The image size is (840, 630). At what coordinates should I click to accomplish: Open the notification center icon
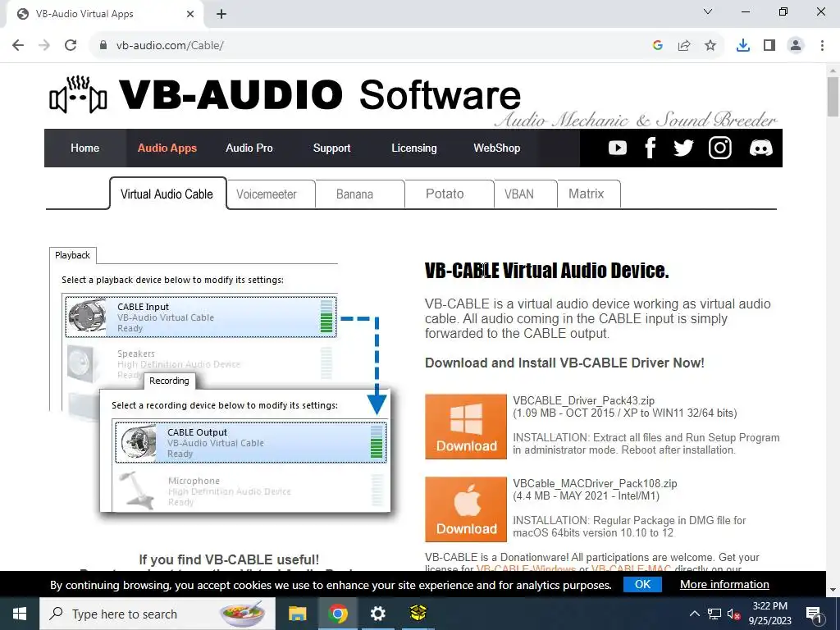coord(814,614)
